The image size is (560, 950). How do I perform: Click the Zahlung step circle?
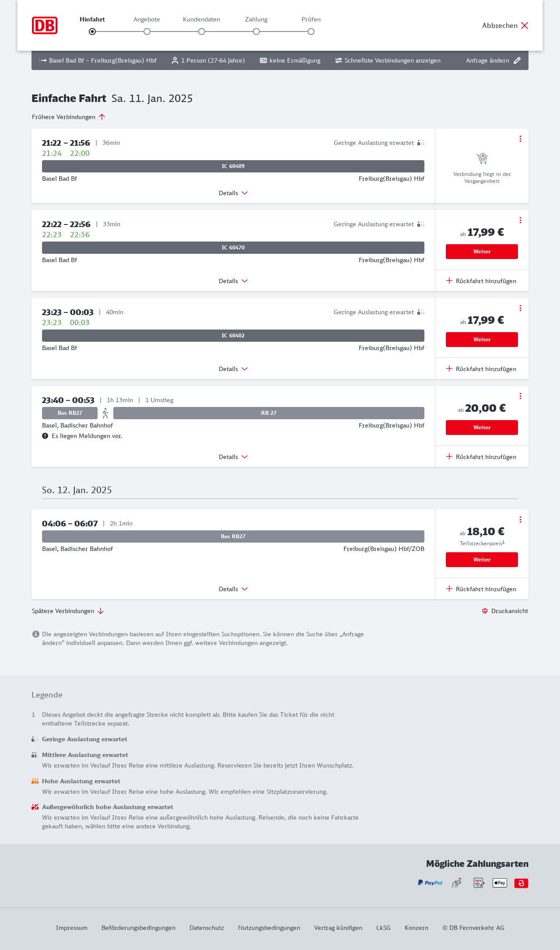[256, 32]
